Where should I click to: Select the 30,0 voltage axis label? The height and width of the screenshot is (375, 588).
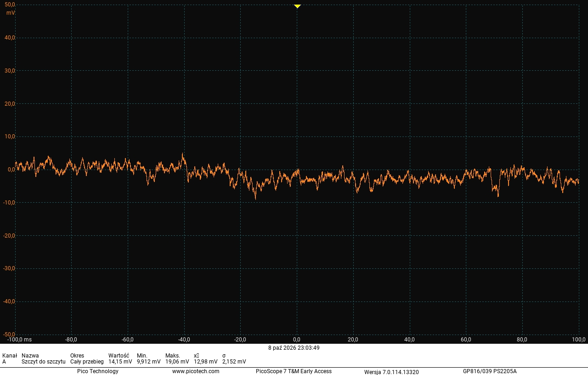[10, 71]
